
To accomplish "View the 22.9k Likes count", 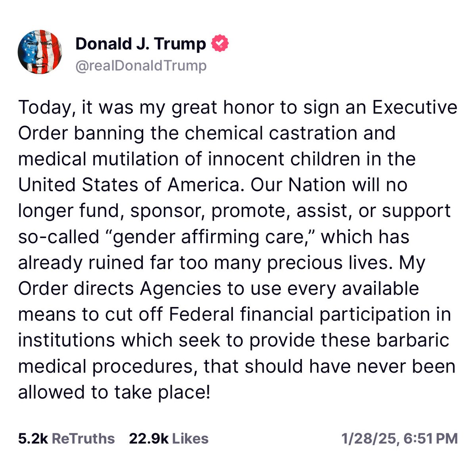I will click(149, 438).
